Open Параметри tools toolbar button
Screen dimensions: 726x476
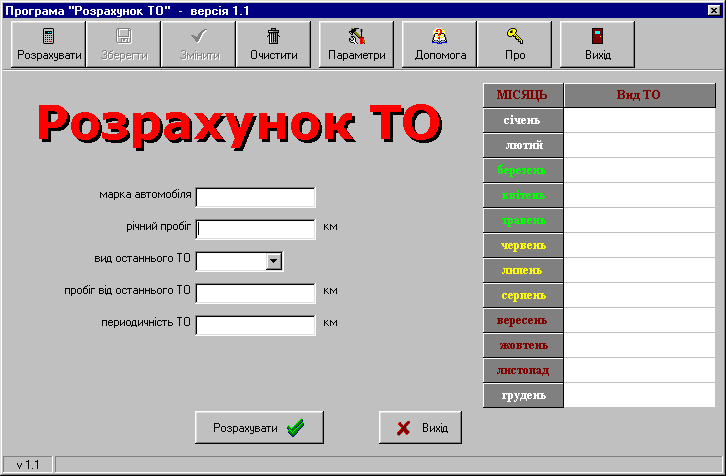pyautogui.click(x=357, y=44)
